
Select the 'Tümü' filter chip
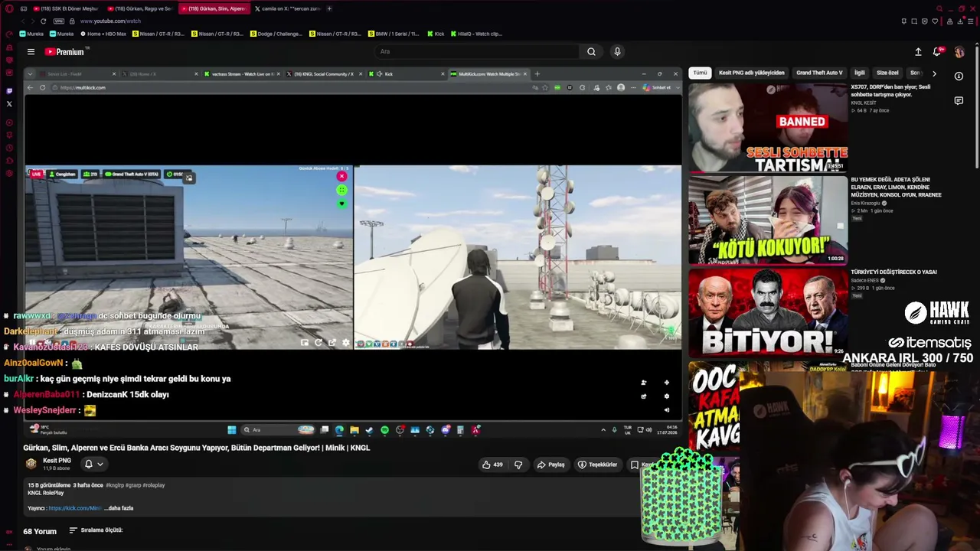click(x=700, y=73)
